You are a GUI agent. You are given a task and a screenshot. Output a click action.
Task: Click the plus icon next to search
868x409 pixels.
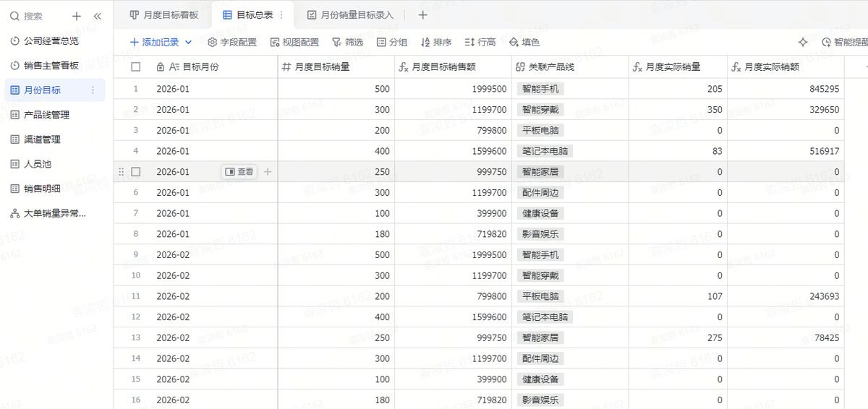pos(77,16)
